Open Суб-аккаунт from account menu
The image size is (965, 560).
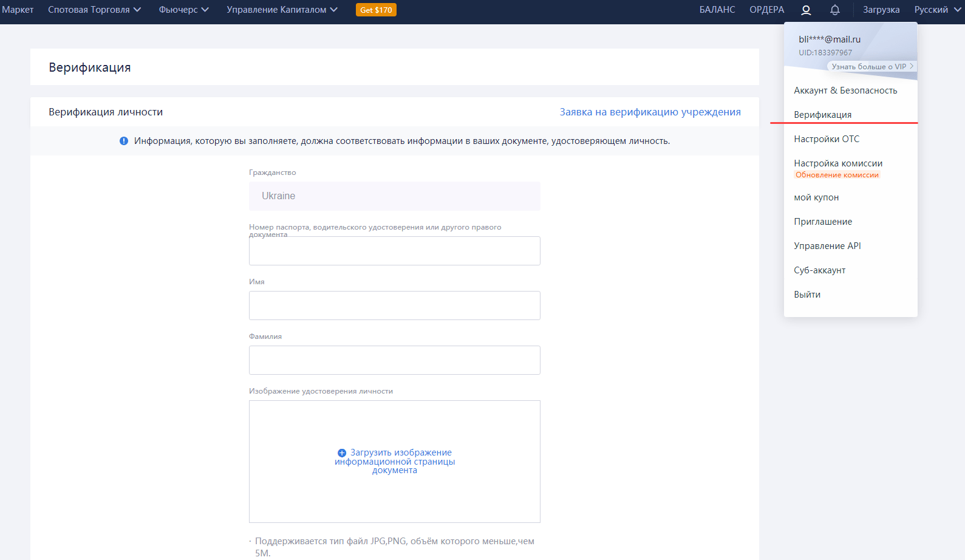pyautogui.click(x=819, y=270)
